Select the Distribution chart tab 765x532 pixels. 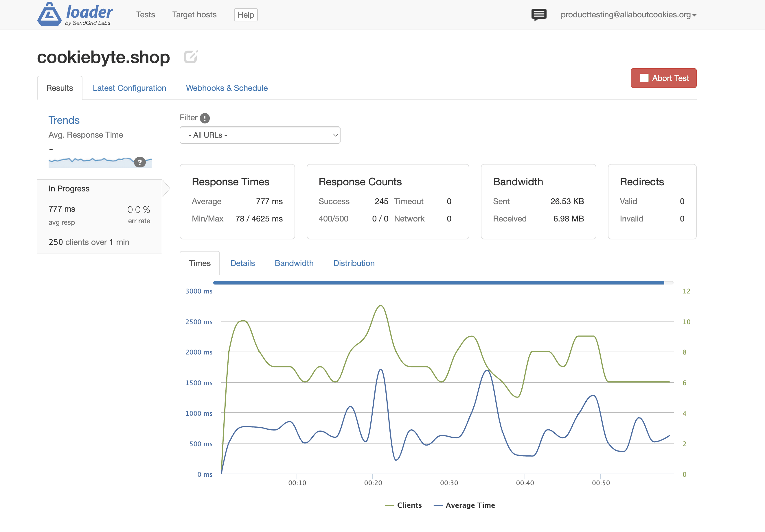point(354,263)
